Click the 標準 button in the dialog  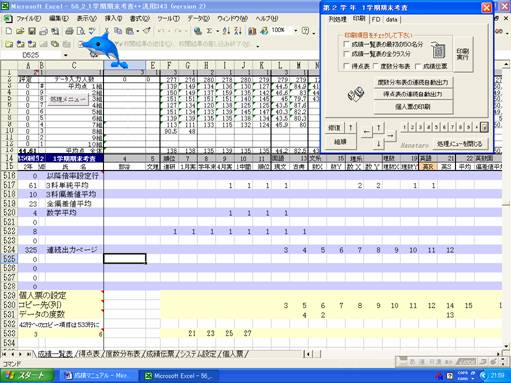pyautogui.click(x=334, y=128)
